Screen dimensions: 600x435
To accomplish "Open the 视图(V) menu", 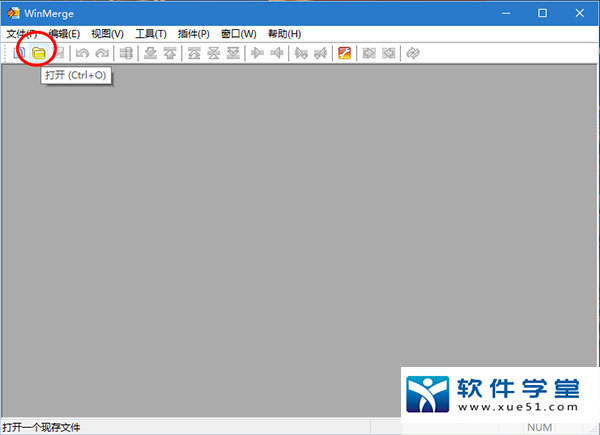I will coord(108,34).
